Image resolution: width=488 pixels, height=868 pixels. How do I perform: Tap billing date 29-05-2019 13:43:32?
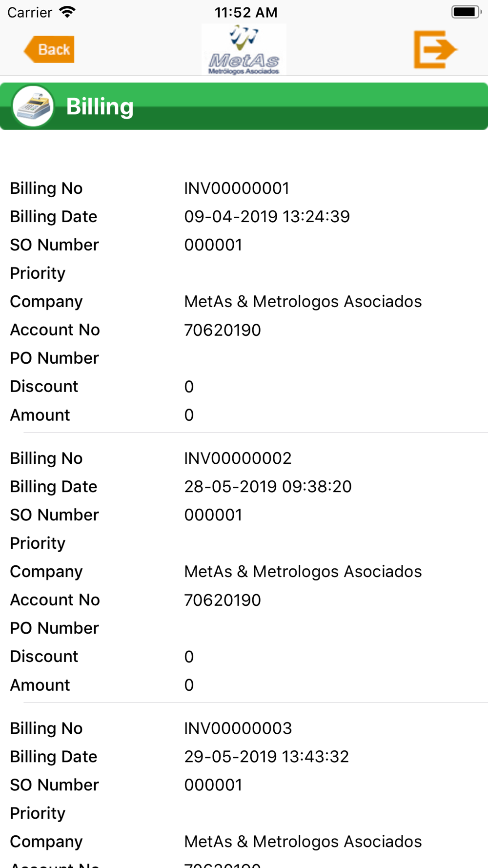click(x=266, y=757)
